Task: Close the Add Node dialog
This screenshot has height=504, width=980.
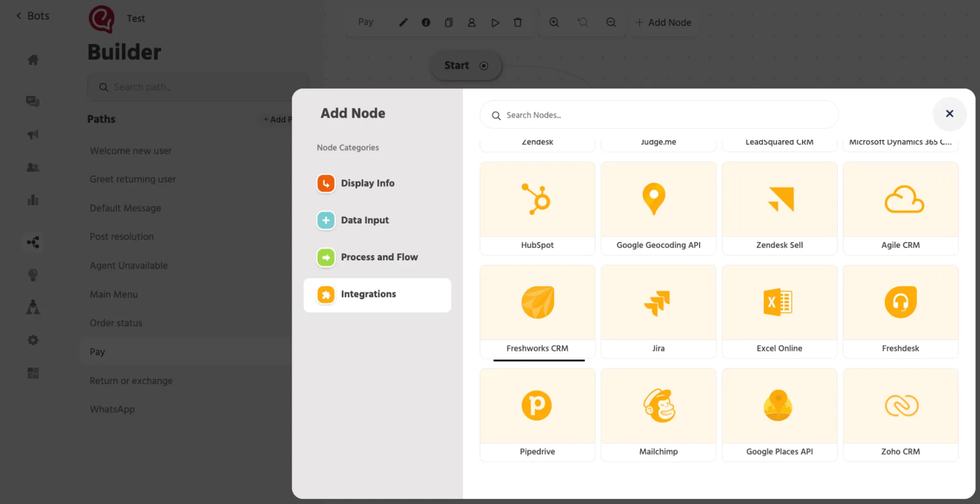Action: click(x=950, y=114)
